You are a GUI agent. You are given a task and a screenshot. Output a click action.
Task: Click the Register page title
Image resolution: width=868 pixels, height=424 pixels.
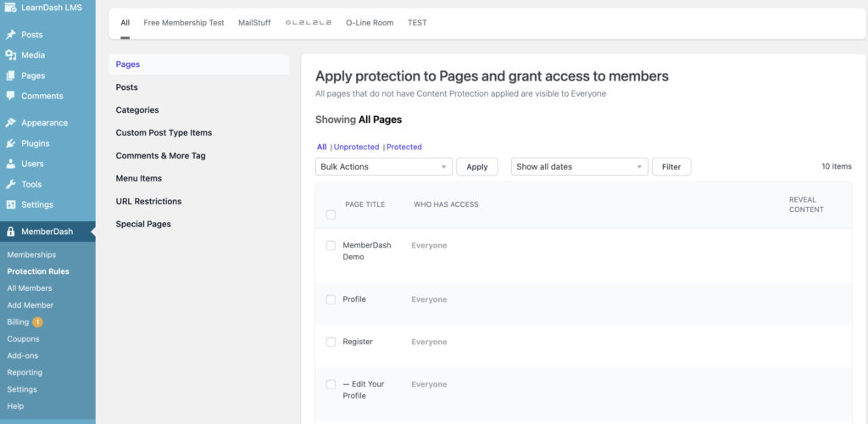tap(358, 342)
